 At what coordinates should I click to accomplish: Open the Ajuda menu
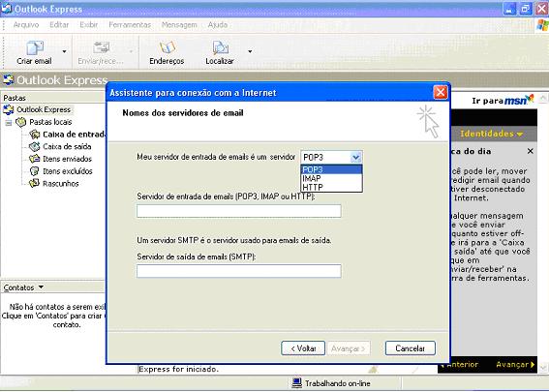click(218, 25)
